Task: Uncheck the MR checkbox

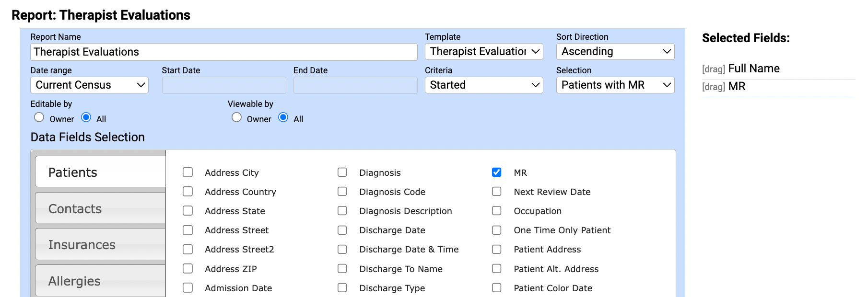Action: tap(496, 172)
